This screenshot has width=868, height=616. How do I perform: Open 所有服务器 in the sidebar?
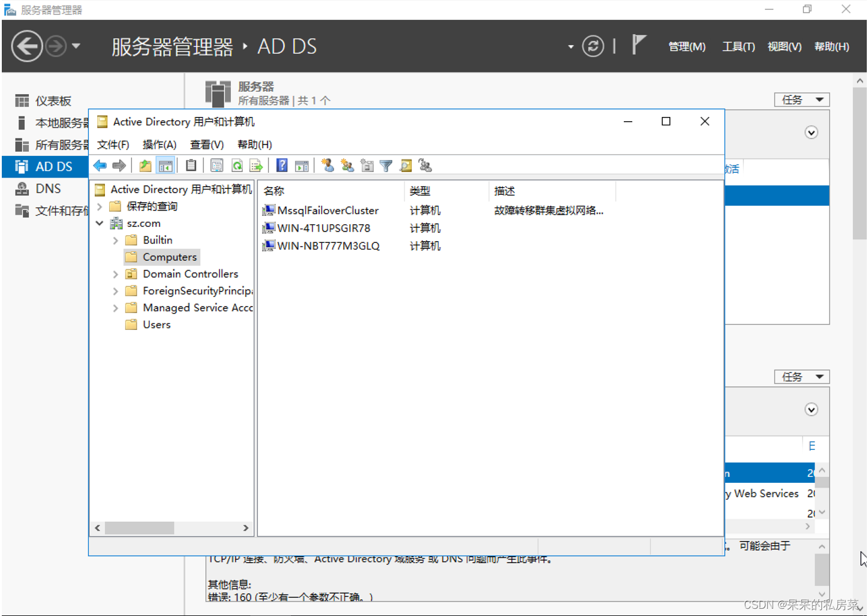45,145
